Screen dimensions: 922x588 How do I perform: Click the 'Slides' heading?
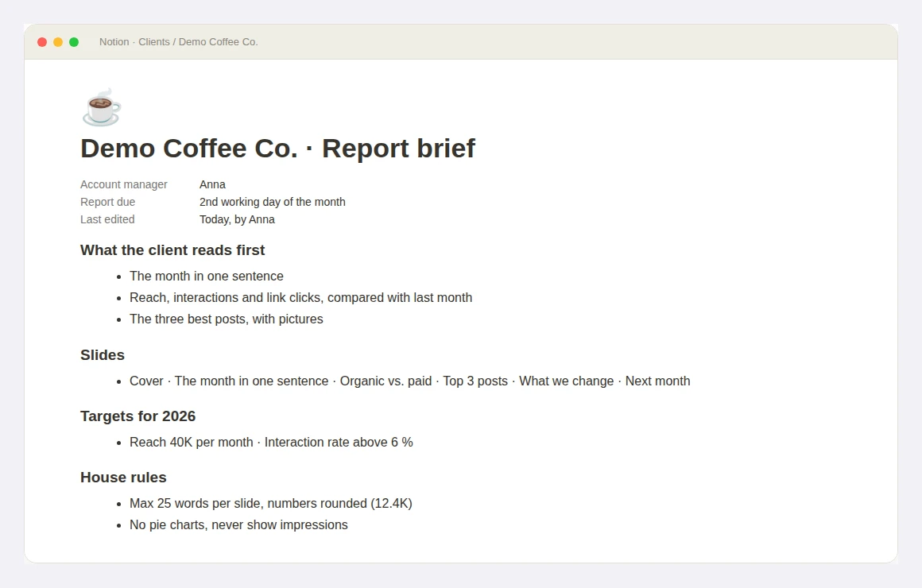tap(103, 355)
